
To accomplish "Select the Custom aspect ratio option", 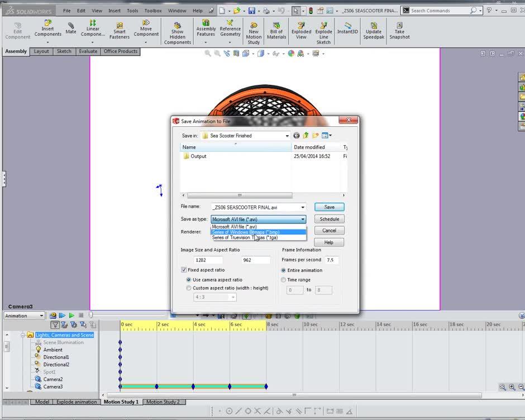I will coord(189,288).
